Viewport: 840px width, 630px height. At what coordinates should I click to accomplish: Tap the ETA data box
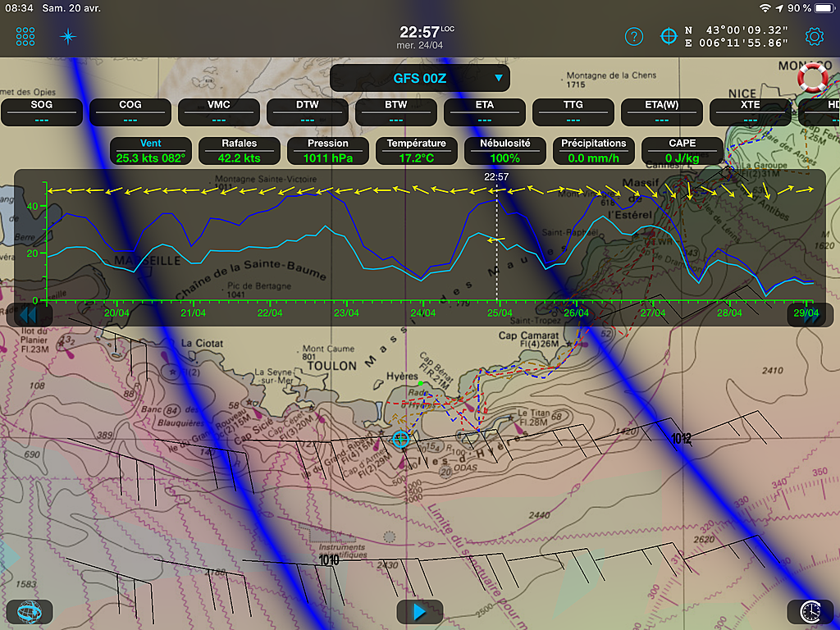(x=485, y=112)
